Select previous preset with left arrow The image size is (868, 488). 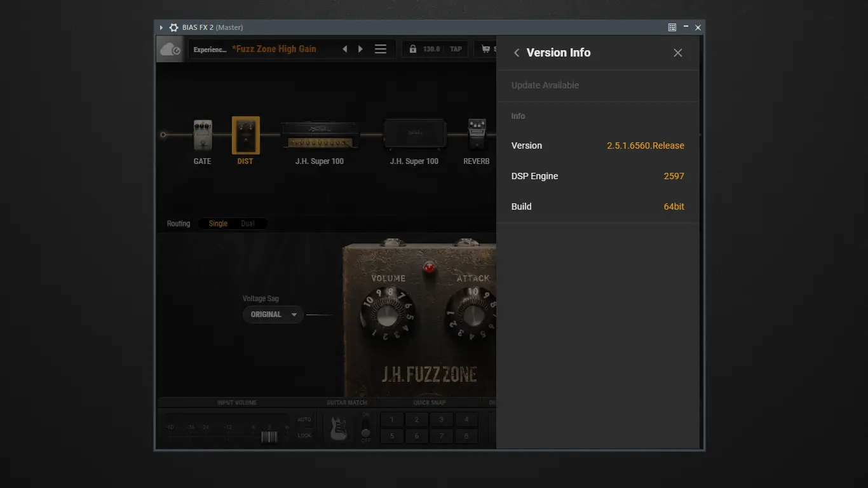point(345,49)
